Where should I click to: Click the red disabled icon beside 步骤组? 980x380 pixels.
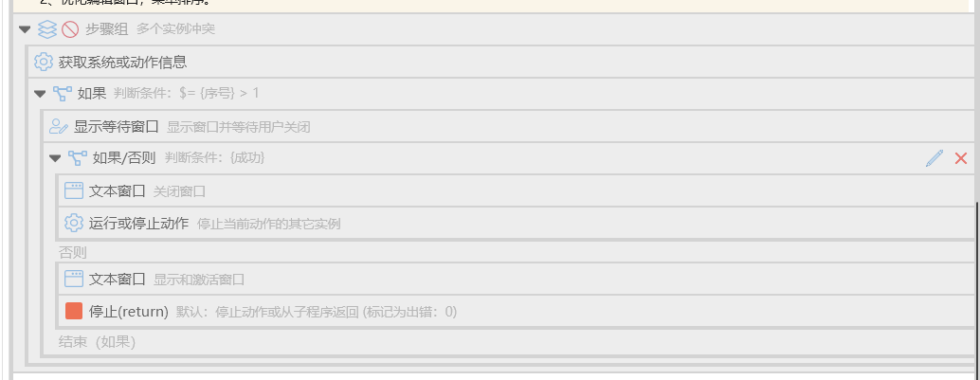[x=70, y=28]
